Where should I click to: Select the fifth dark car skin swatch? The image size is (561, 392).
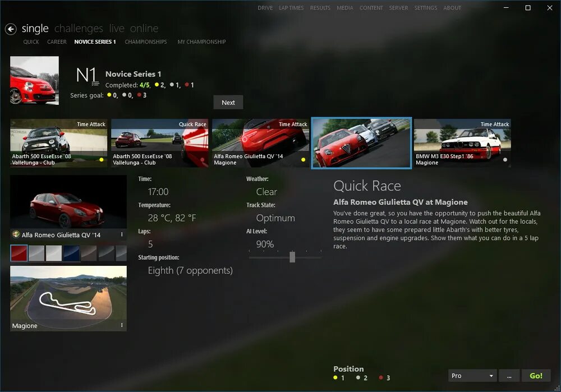(89, 253)
